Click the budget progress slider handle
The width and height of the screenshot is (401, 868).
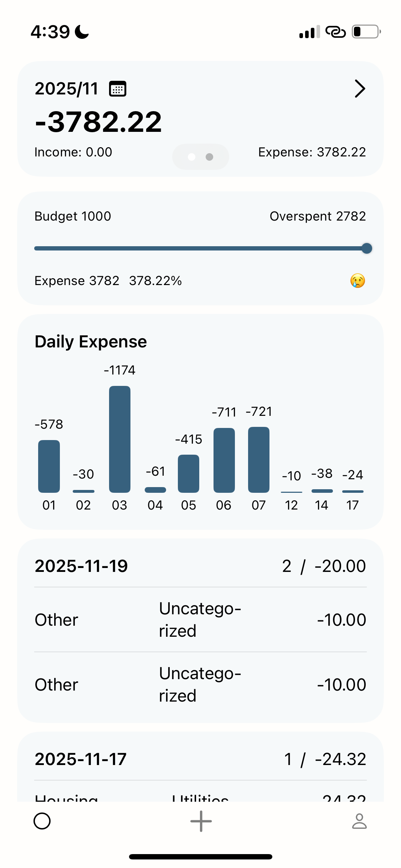tap(367, 248)
